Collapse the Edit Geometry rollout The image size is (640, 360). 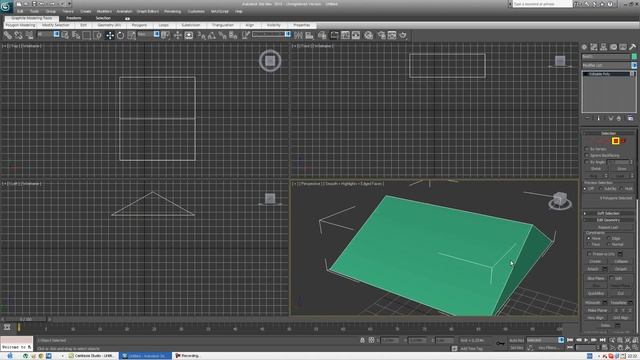pyautogui.click(x=608, y=220)
